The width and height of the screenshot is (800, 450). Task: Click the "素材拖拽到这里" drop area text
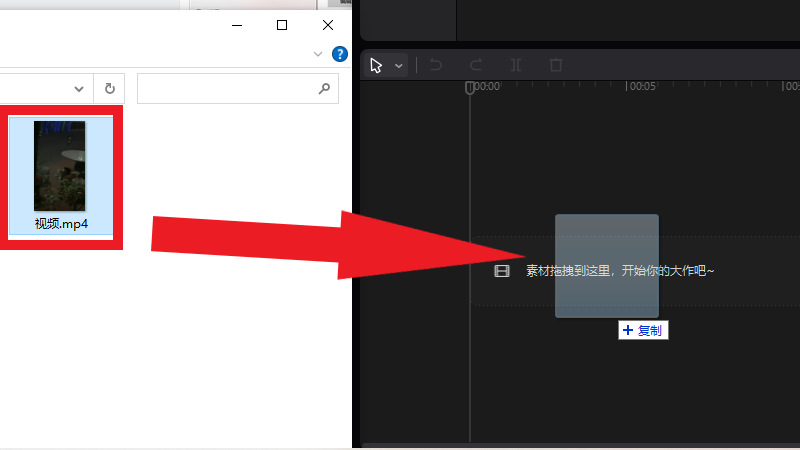[x=620, y=271]
